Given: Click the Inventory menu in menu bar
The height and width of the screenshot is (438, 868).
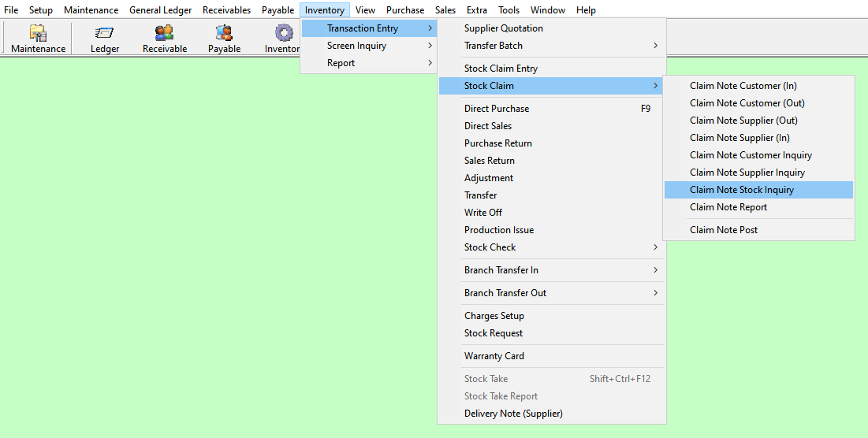Looking at the screenshot, I should point(325,10).
